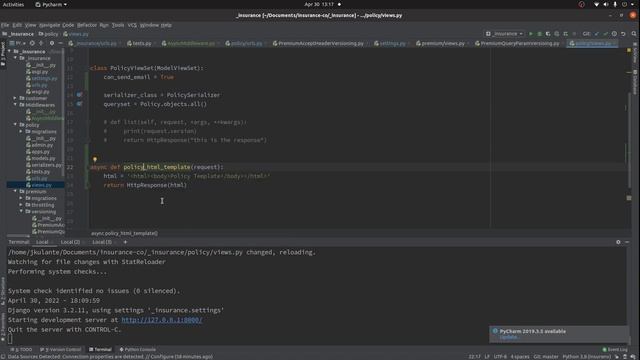The image size is (640, 360).
Task: Open the Git history clock icon
Action: tap(614, 34)
